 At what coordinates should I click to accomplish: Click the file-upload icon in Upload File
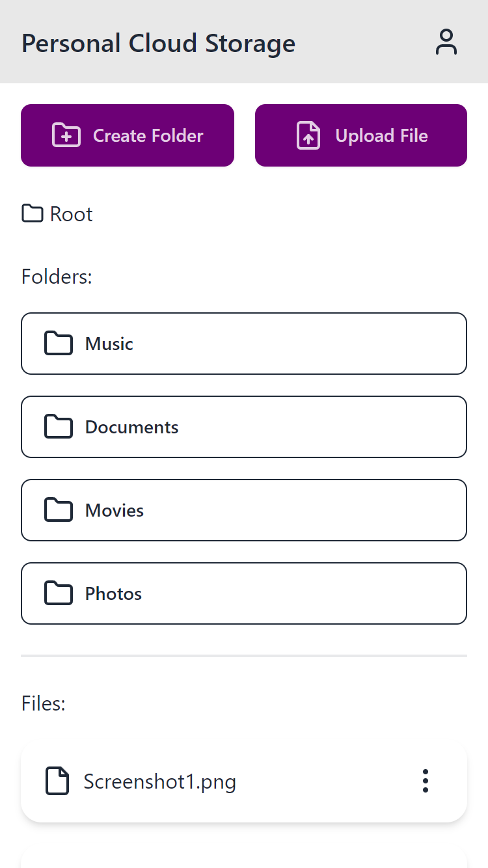[x=308, y=135]
